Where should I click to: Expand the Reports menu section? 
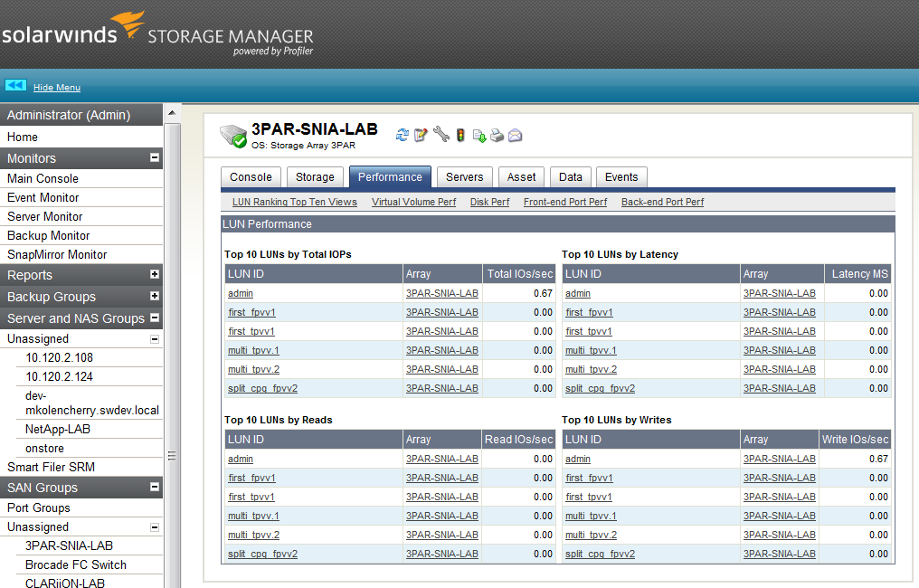155,274
